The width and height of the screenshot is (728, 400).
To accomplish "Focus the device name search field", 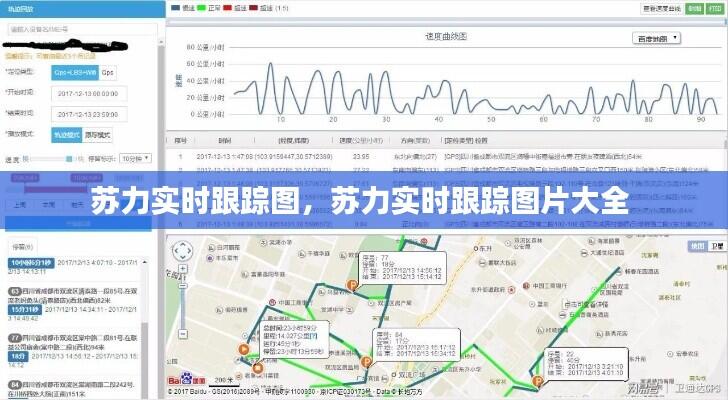I will [83, 29].
